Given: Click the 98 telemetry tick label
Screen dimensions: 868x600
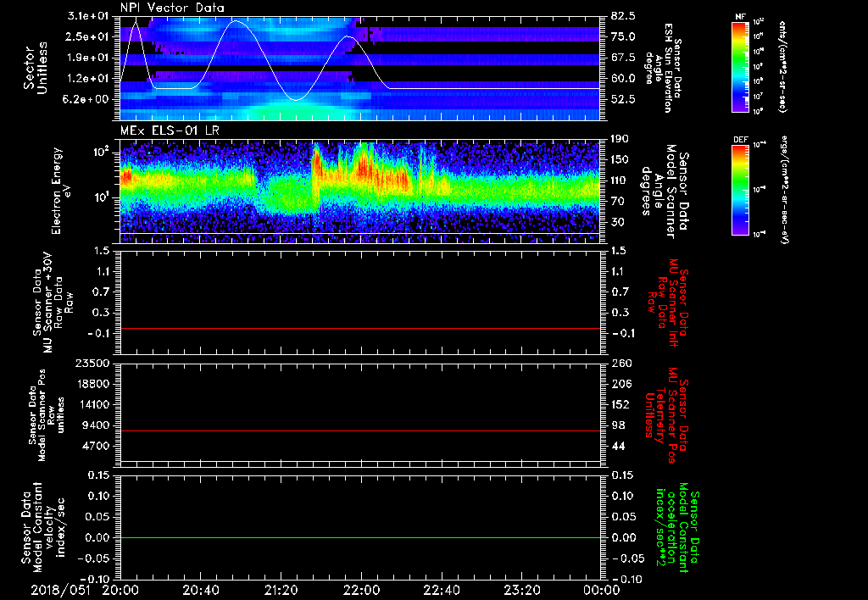Looking at the screenshot, I should pyautogui.click(x=618, y=425).
